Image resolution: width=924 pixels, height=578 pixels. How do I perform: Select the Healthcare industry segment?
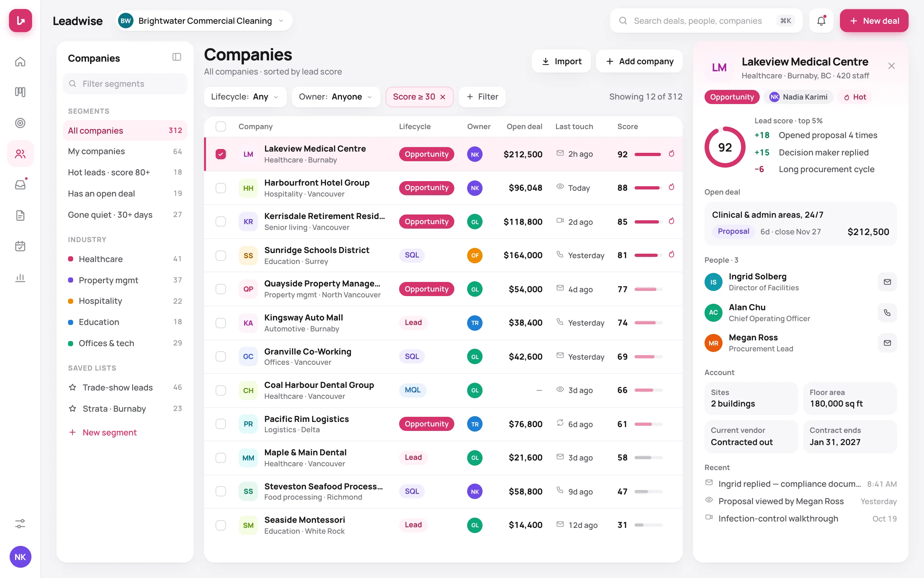[x=125, y=259]
